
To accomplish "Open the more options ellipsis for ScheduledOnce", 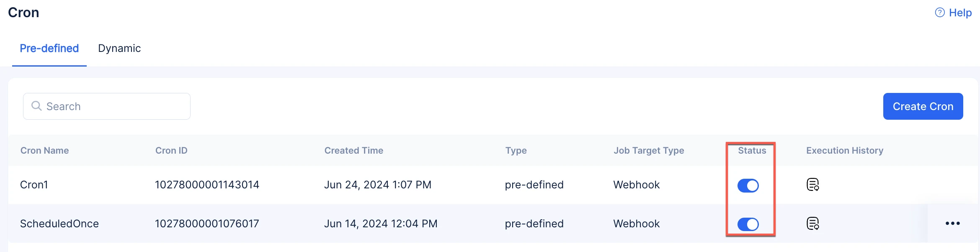I will tap(952, 224).
